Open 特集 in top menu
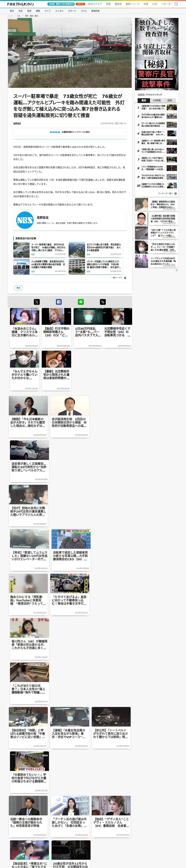 pyautogui.click(x=108, y=4)
